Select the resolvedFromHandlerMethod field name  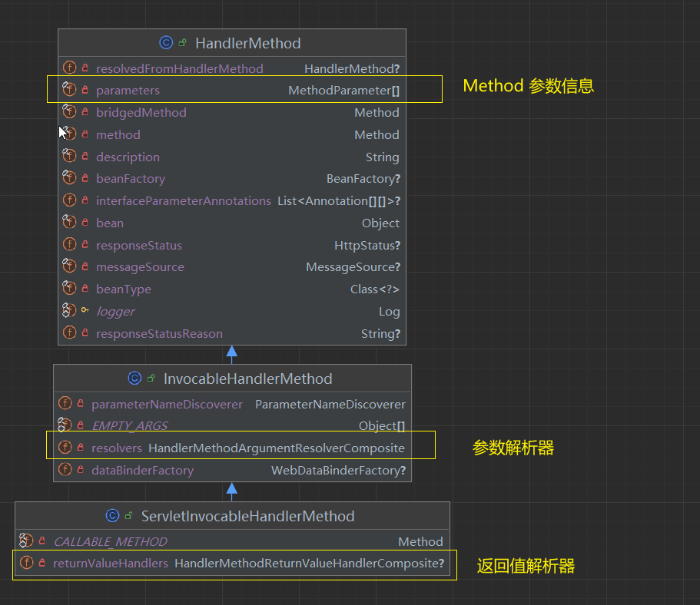coord(180,68)
